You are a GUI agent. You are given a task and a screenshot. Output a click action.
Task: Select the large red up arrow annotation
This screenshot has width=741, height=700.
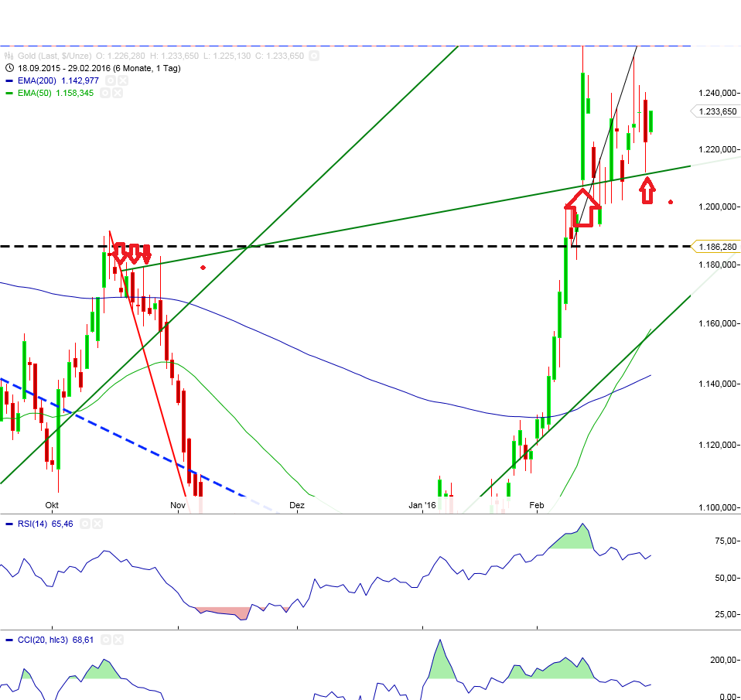[582, 207]
